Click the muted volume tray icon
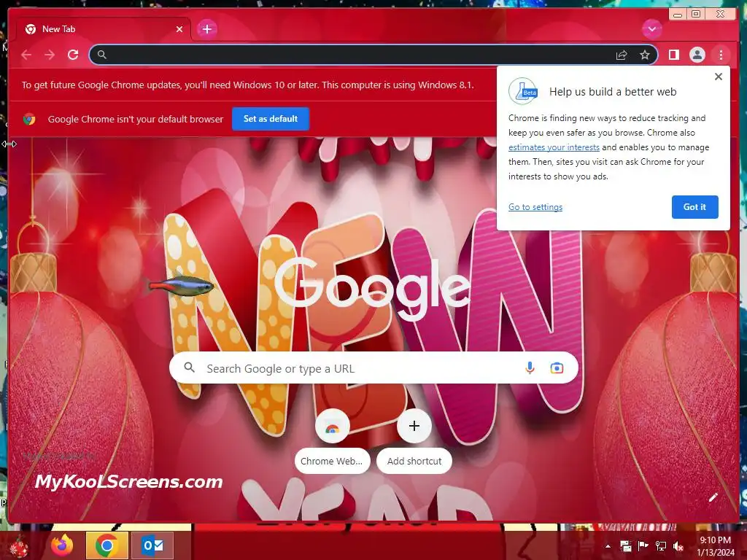Screen dimensions: 747x560 point(678,546)
